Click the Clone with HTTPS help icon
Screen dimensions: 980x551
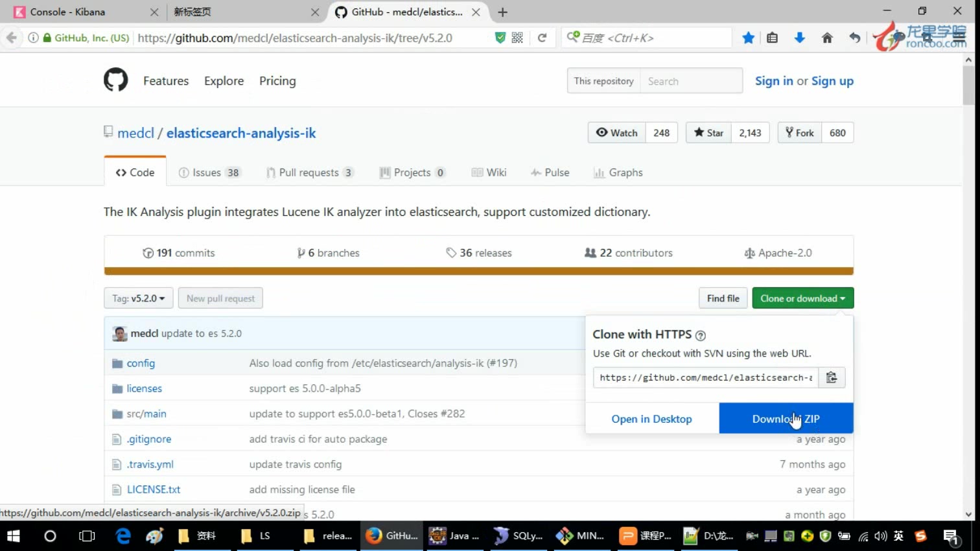click(x=700, y=335)
